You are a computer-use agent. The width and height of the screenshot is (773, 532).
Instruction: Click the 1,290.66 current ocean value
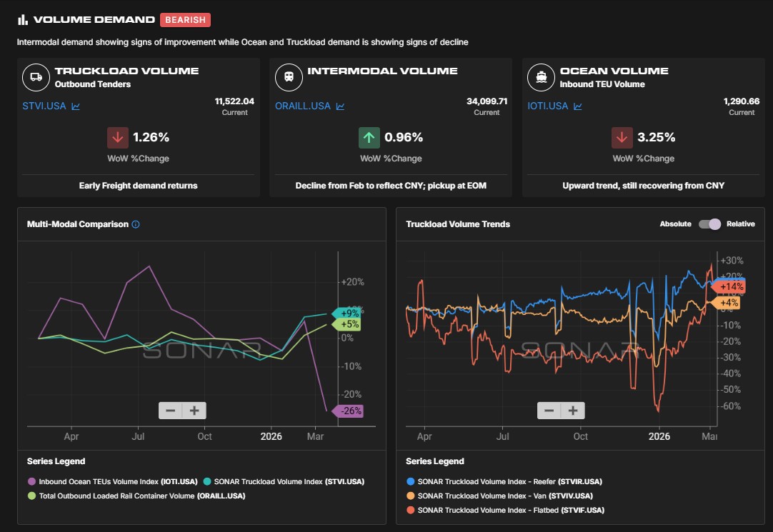click(x=742, y=101)
